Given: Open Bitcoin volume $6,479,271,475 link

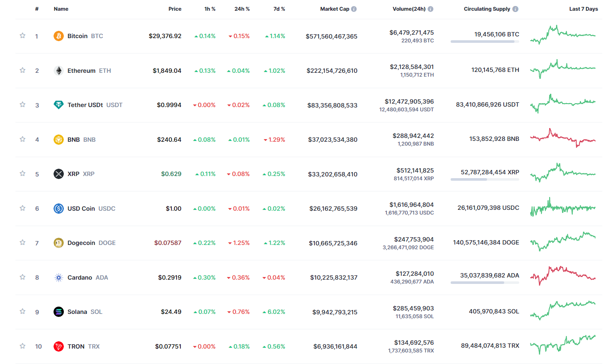Looking at the screenshot, I should [412, 33].
